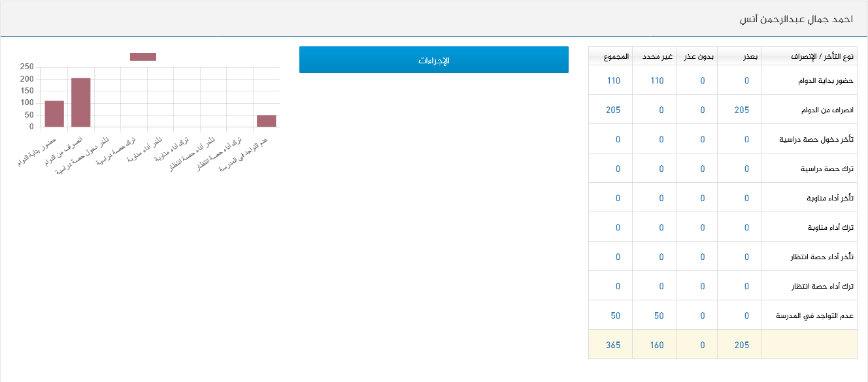868x382 pixels.
Task: Open المجموع value 110 for حضور بداية الدوام
Action: (x=613, y=81)
